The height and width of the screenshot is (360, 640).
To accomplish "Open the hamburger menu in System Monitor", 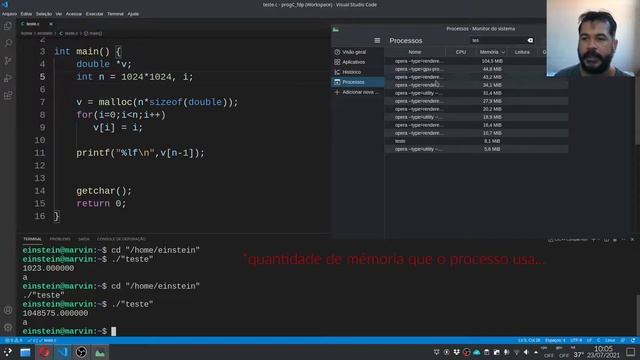I will 377,40.
